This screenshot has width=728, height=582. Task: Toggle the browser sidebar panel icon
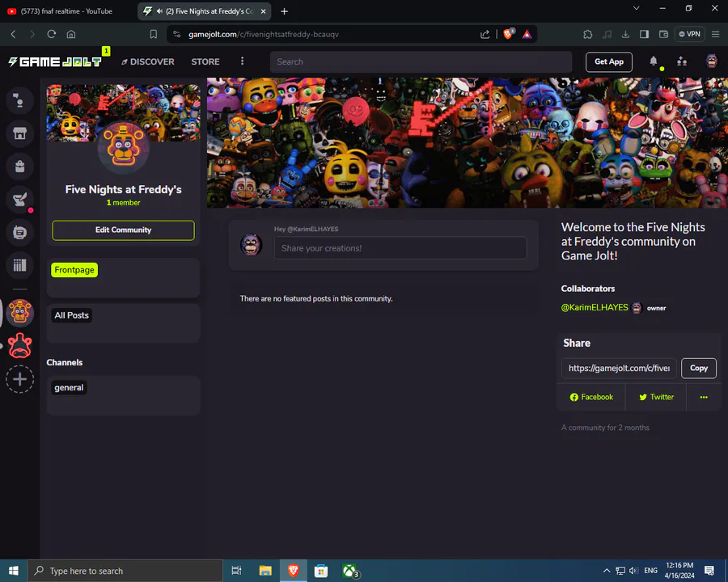(x=645, y=34)
